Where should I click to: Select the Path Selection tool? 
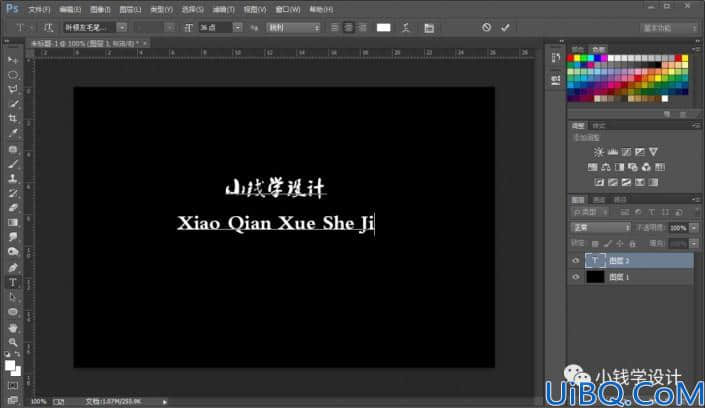pos(13,297)
